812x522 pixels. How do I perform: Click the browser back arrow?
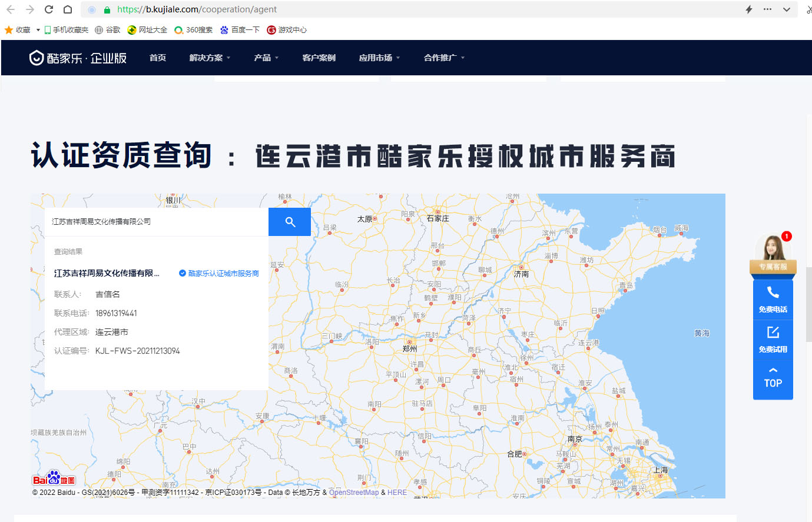click(11, 9)
